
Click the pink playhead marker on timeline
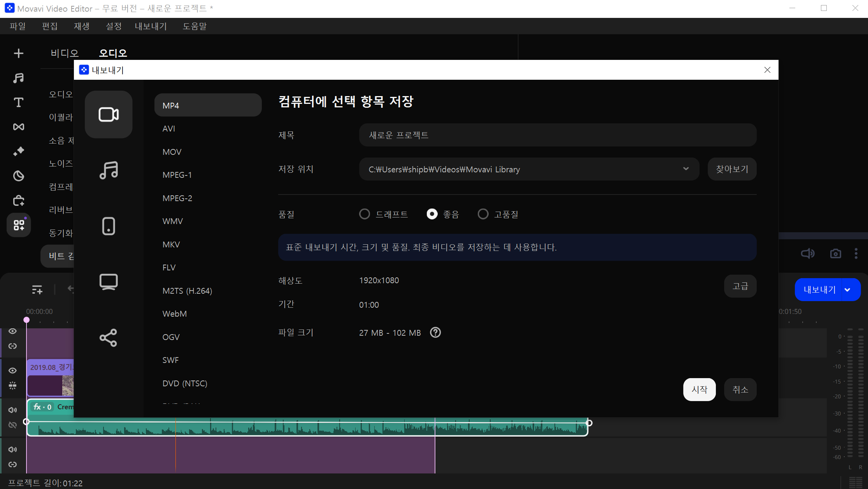[26, 320]
